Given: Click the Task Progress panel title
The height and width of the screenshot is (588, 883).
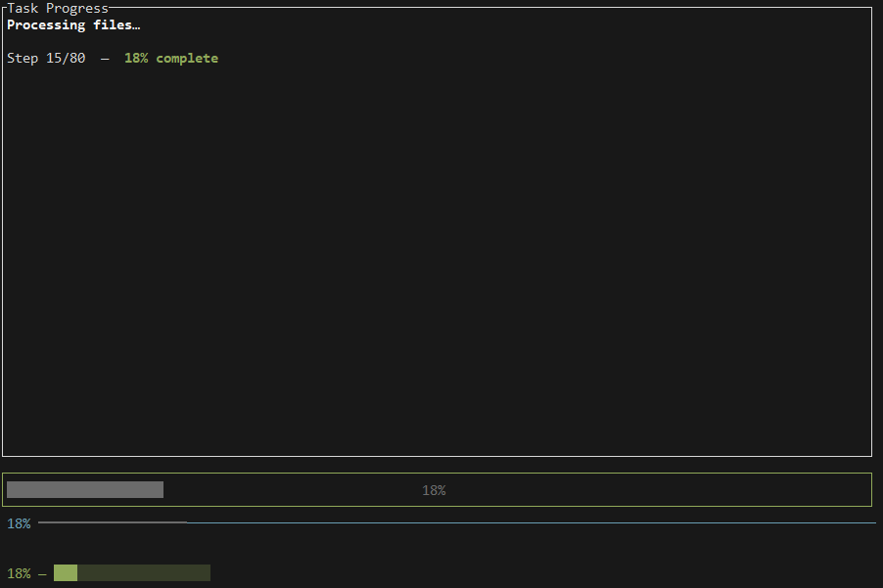Looking at the screenshot, I should pos(57,8).
